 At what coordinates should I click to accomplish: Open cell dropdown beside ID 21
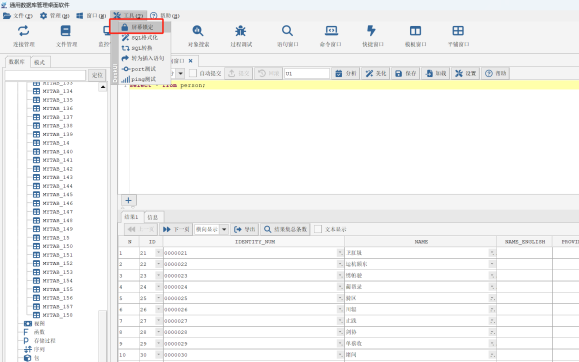tap(158, 253)
